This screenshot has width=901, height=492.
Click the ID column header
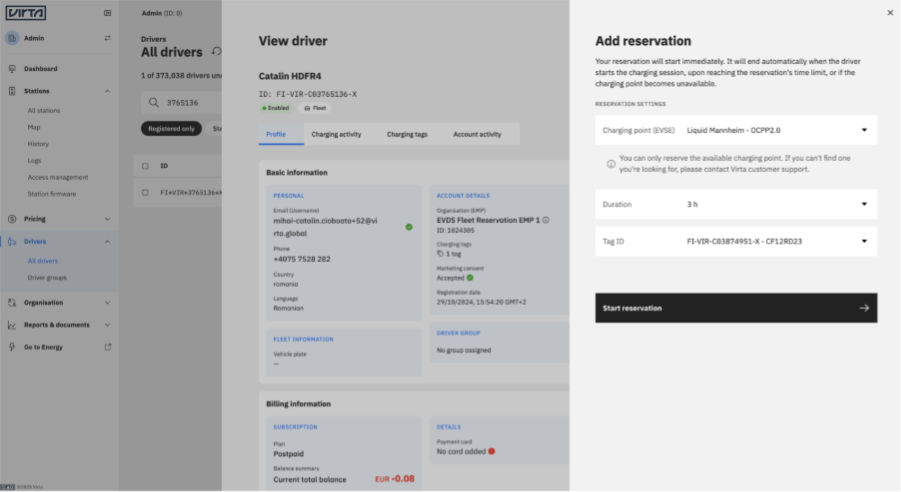(x=164, y=166)
